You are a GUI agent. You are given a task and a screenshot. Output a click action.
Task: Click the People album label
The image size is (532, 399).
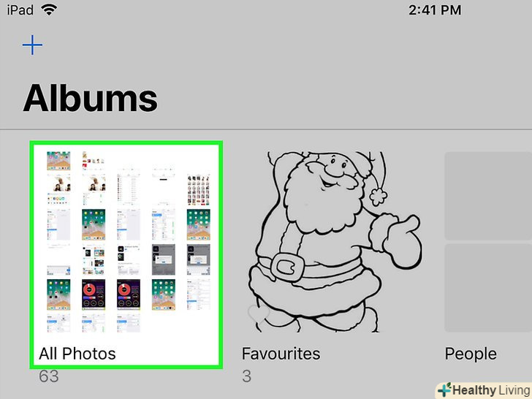[471, 354]
